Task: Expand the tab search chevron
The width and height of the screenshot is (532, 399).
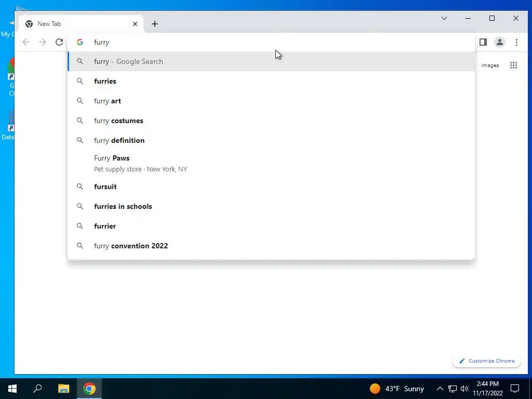Action: (x=444, y=18)
